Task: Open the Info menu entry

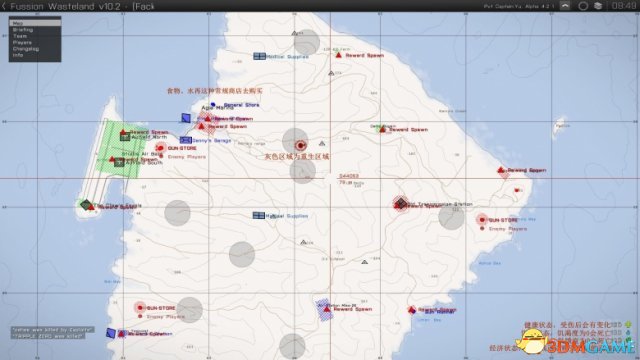Action: pyautogui.click(x=18, y=55)
